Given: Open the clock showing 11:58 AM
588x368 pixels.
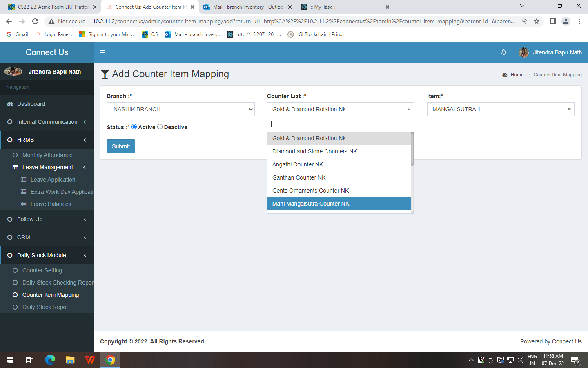Looking at the screenshot, I should pyautogui.click(x=553, y=360).
